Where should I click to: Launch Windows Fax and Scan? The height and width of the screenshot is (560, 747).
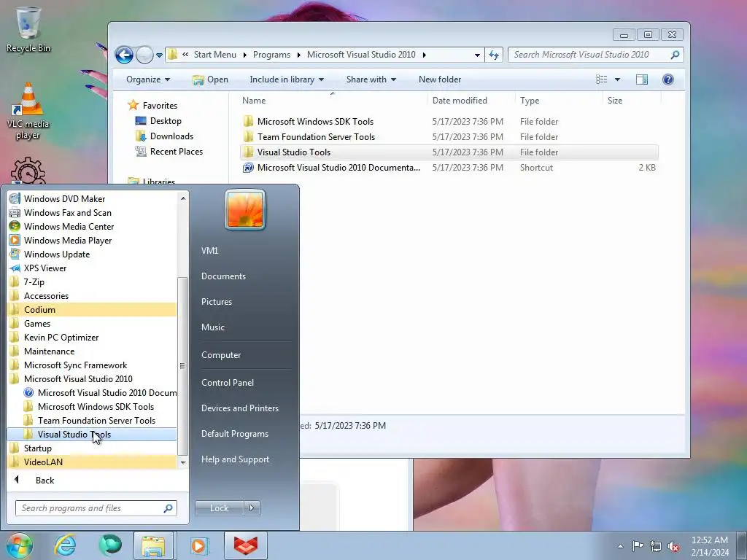92,212
